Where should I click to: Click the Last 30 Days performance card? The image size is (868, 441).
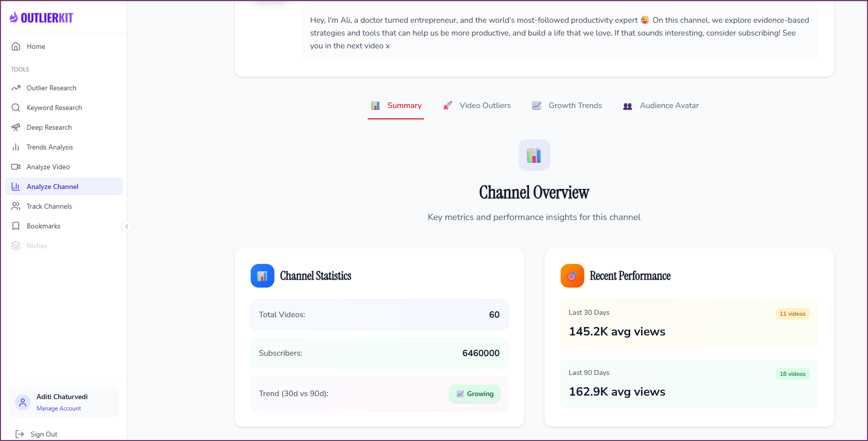click(689, 324)
